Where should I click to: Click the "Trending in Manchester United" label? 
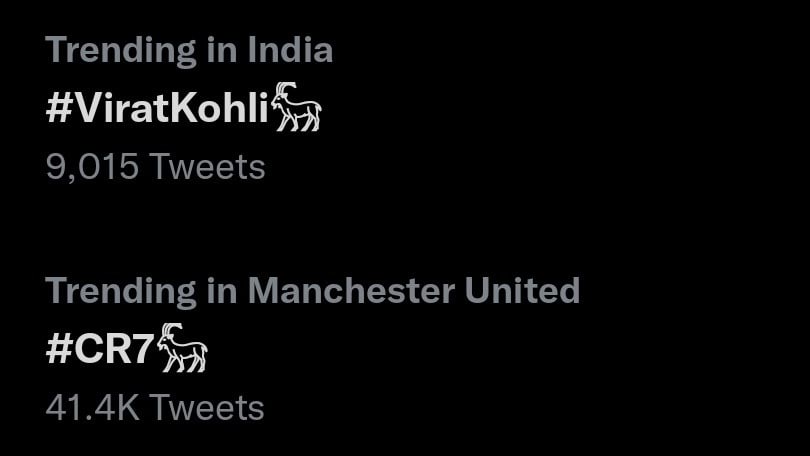point(312,291)
